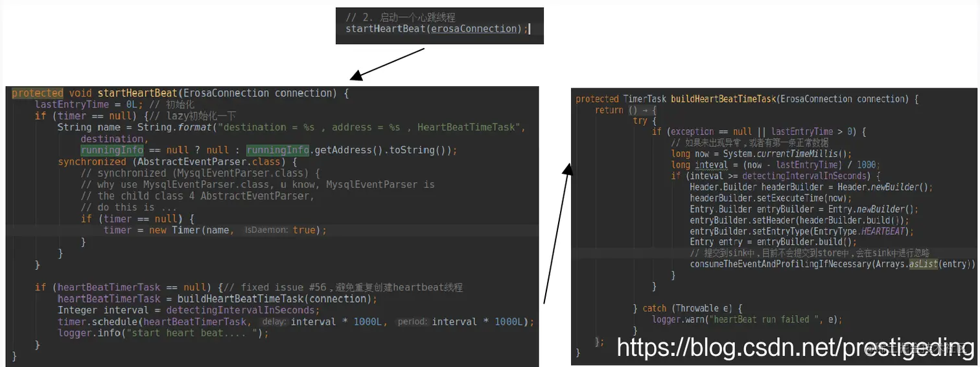Click 'long inteval = (now - lastEntryTime) / 1000;' line
This screenshot has width=980, height=367.
click(x=774, y=165)
